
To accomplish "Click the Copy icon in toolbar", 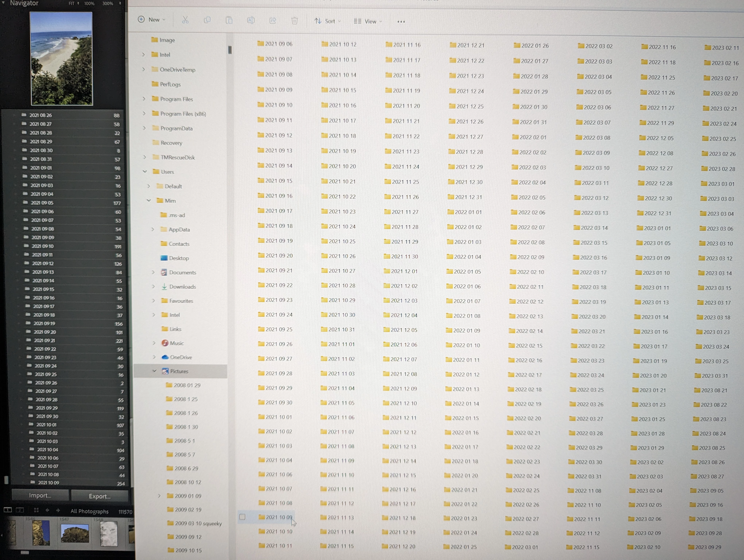I will pyautogui.click(x=207, y=20).
